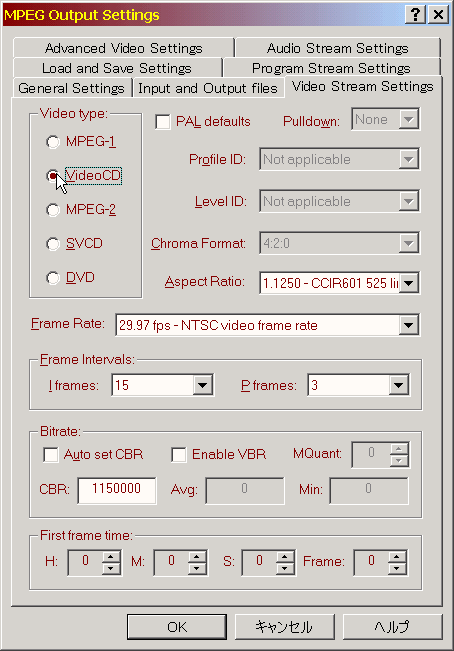The width and height of the screenshot is (454, 651).
Task: Click into the CBR bitrate field
Action: [117, 490]
